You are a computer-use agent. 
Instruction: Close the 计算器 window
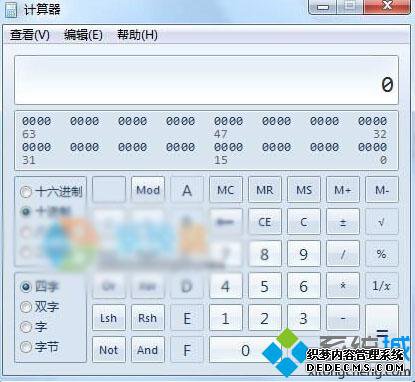(387, 7)
